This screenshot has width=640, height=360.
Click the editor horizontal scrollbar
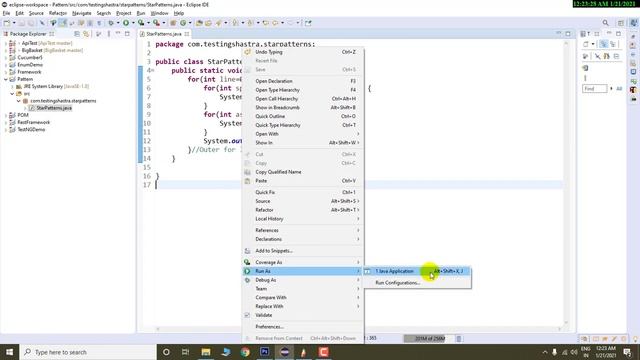358,329
